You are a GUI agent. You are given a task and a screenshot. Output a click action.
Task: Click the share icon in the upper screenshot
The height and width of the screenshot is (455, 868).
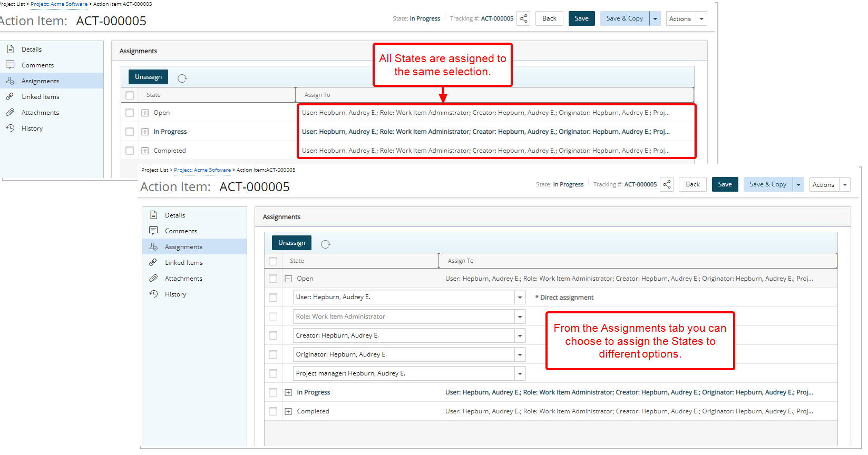point(523,19)
